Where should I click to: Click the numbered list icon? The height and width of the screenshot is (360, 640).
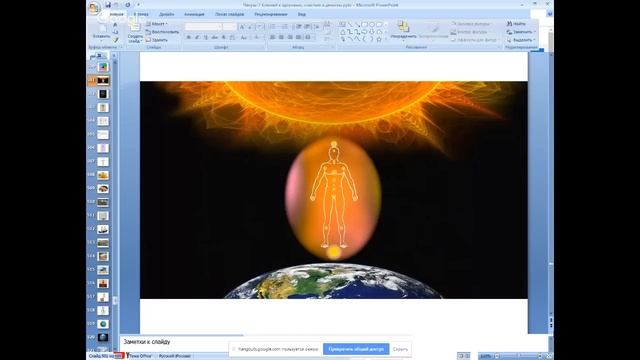(285, 27)
